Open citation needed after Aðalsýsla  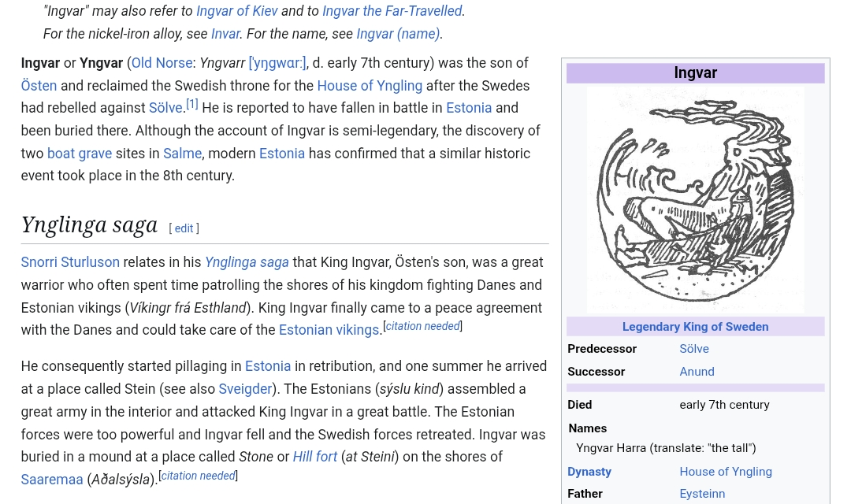(198, 476)
